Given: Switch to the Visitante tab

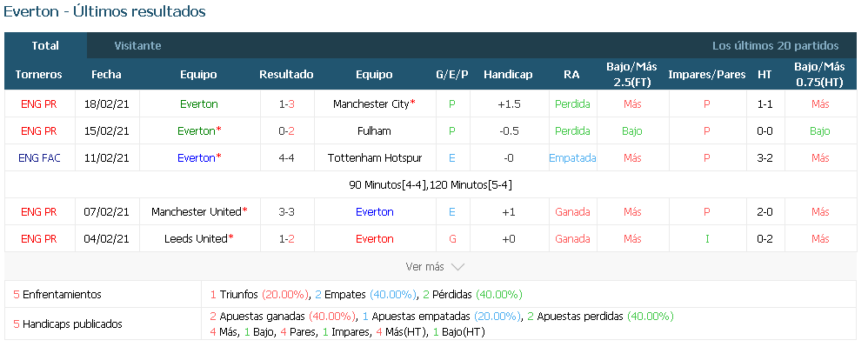Looking at the screenshot, I should click(137, 46).
